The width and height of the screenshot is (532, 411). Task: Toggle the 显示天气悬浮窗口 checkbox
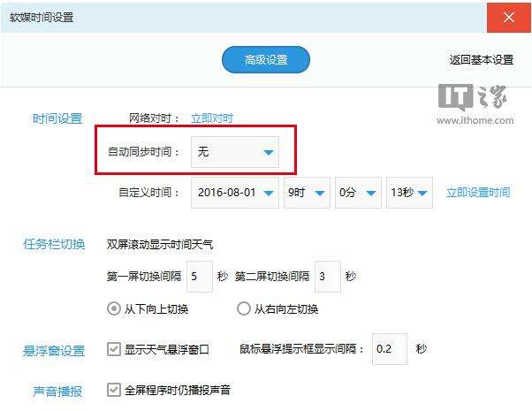pyautogui.click(x=114, y=349)
